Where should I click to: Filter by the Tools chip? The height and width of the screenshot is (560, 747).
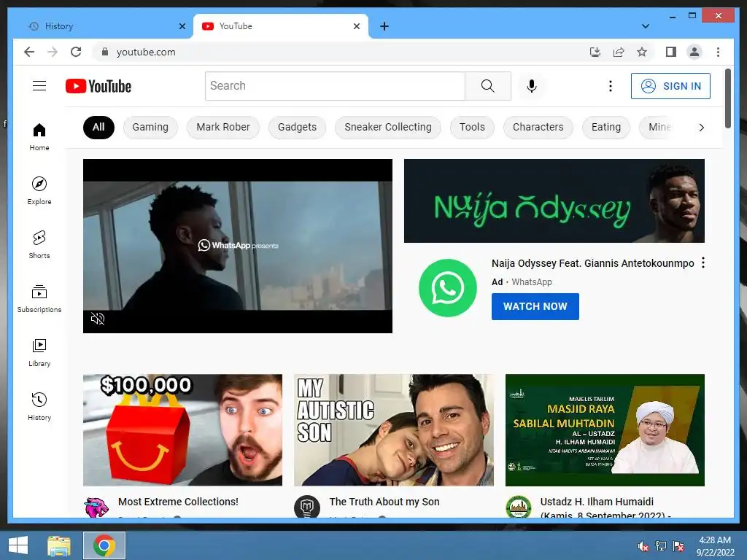pyautogui.click(x=472, y=127)
